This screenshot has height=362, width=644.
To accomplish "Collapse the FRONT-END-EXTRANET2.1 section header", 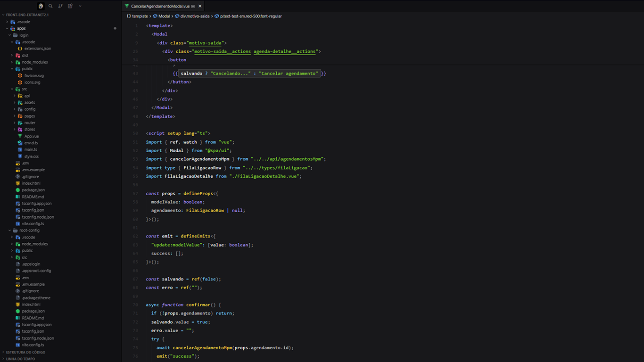I will coord(27,15).
